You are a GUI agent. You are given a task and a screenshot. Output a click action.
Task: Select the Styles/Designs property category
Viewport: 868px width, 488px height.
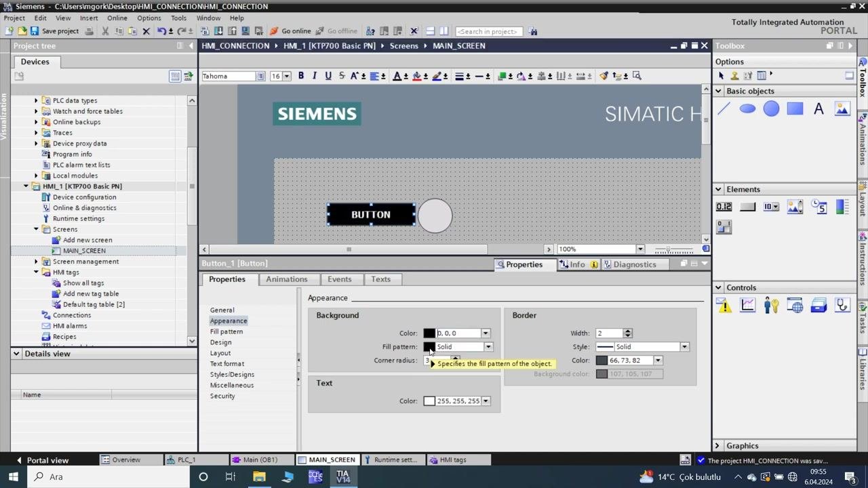(x=232, y=374)
